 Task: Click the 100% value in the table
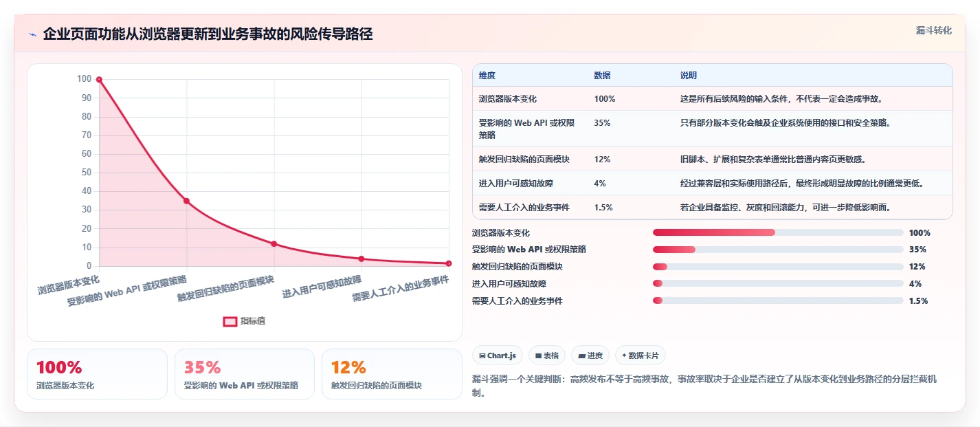coord(605,99)
